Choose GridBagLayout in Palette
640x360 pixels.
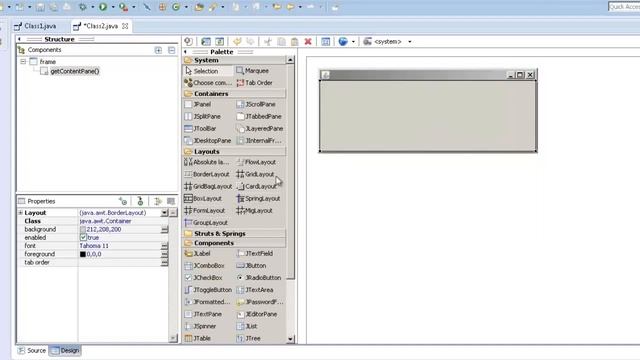208,186
